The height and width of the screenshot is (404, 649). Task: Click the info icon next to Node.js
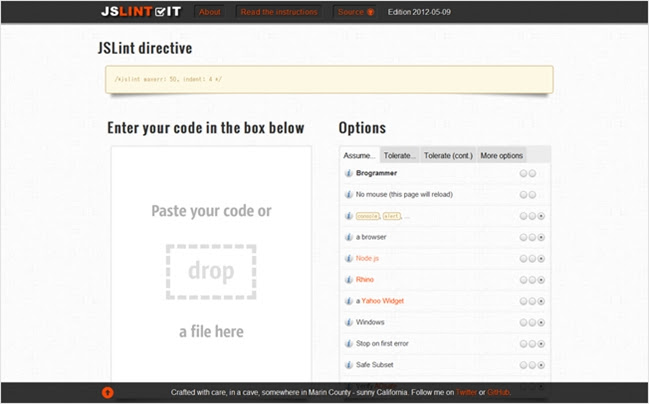[349, 259]
